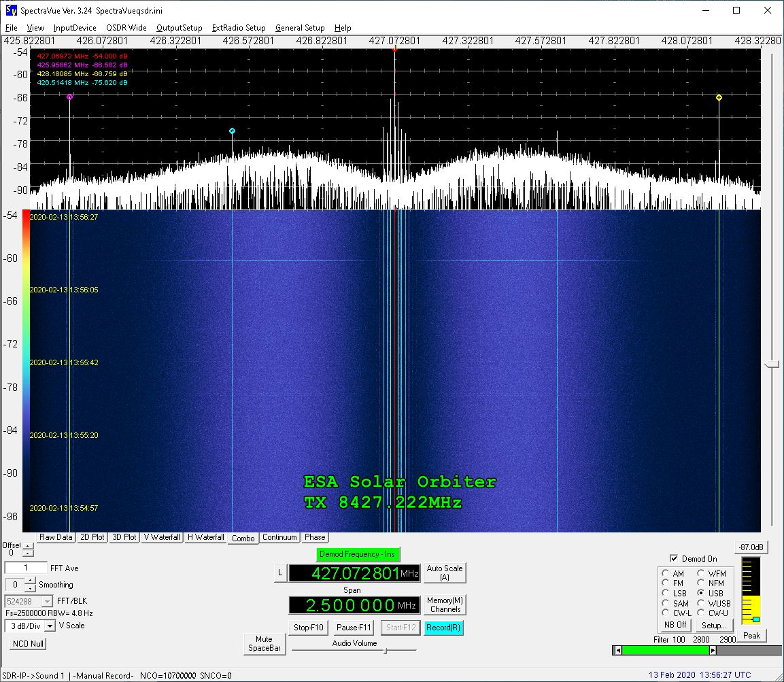Switch to the Phase tab
The height and width of the screenshot is (682, 784).
pyautogui.click(x=315, y=537)
